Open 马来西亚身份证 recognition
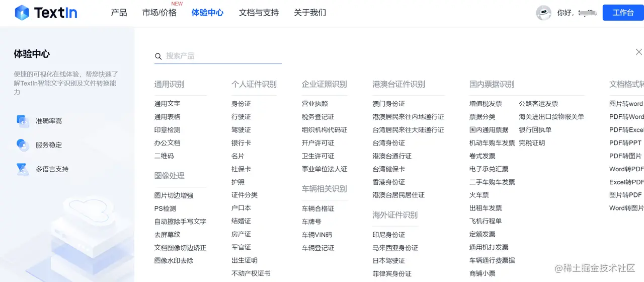 pos(395,248)
